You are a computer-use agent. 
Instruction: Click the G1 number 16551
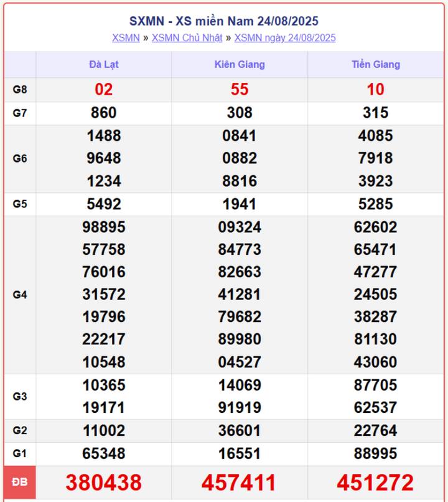tap(240, 454)
